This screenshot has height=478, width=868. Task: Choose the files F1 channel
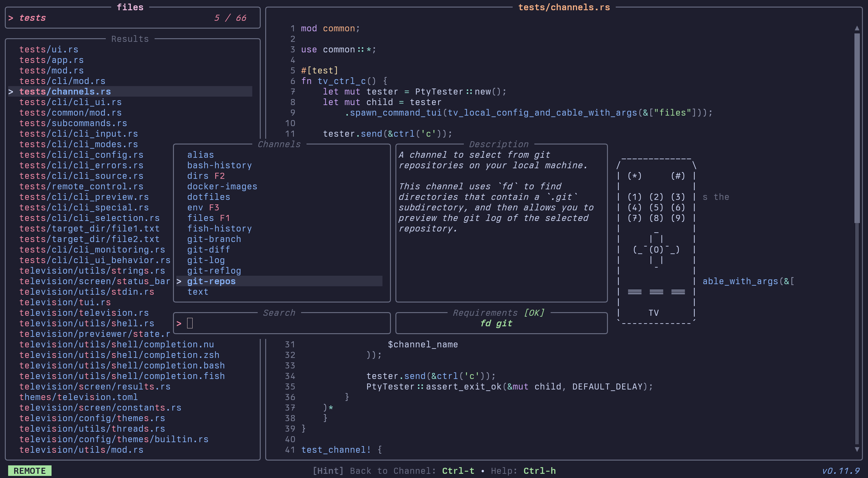208,218
